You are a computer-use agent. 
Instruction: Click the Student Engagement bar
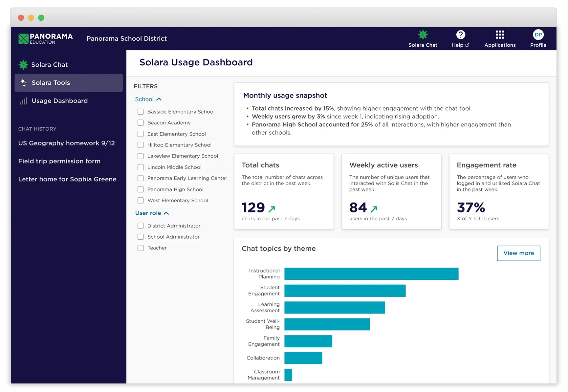[x=345, y=291]
